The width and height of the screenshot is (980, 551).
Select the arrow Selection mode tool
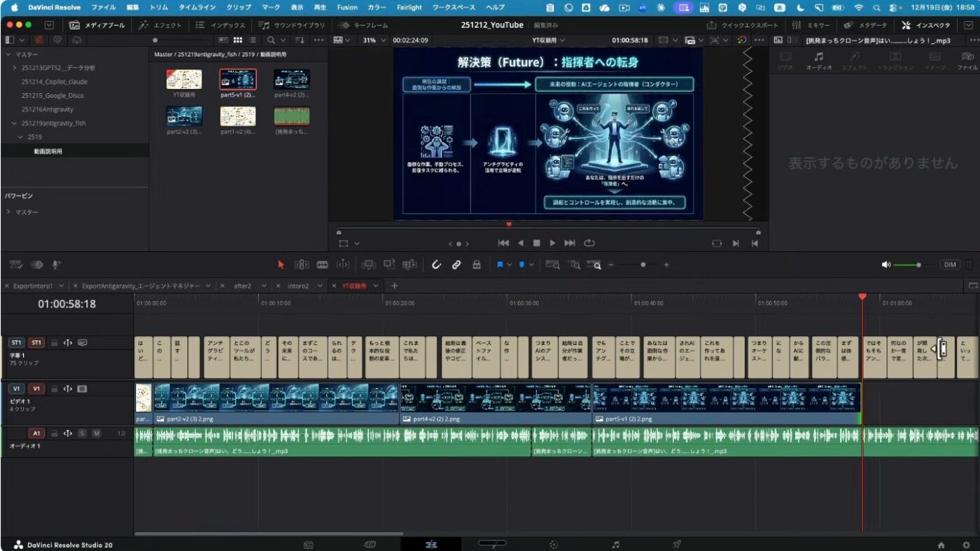pos(281,265)
